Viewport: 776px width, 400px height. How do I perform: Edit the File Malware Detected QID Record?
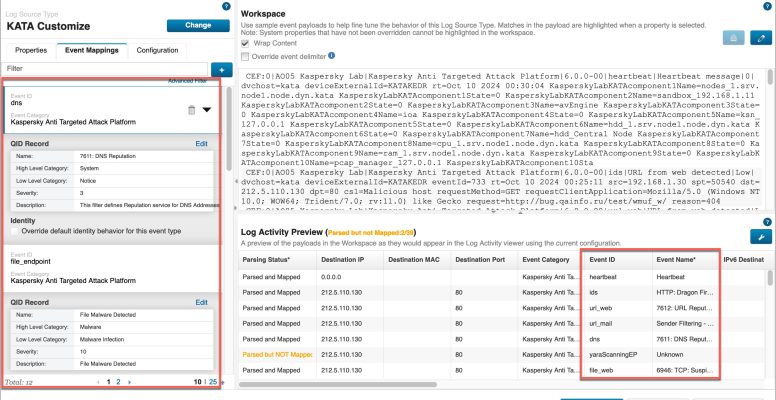[201, 302]
